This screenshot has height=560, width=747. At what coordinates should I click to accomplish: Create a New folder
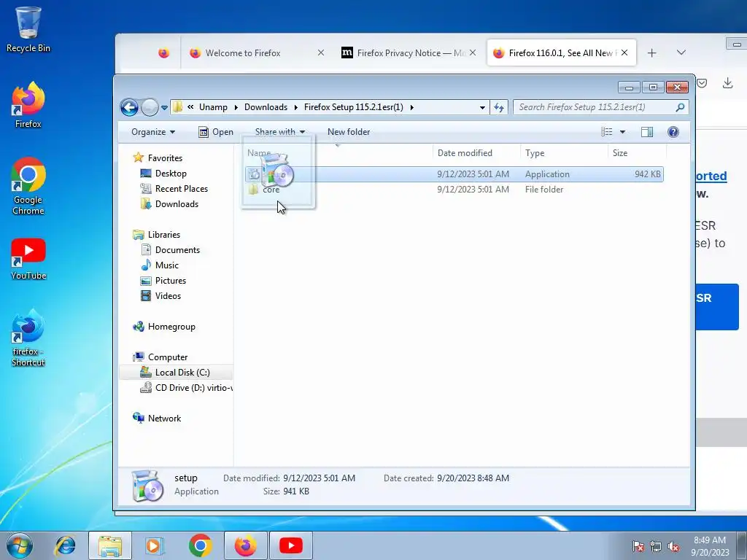(x=349, y=132)
